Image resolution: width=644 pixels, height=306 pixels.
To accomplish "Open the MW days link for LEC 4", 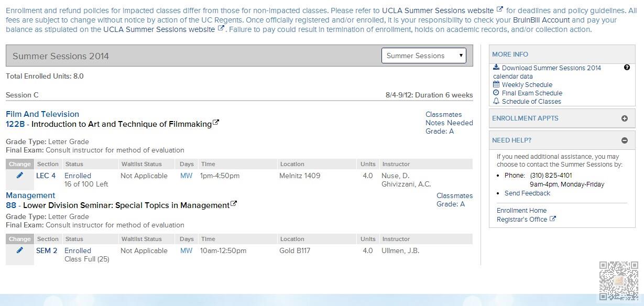I will pos(186,176).
